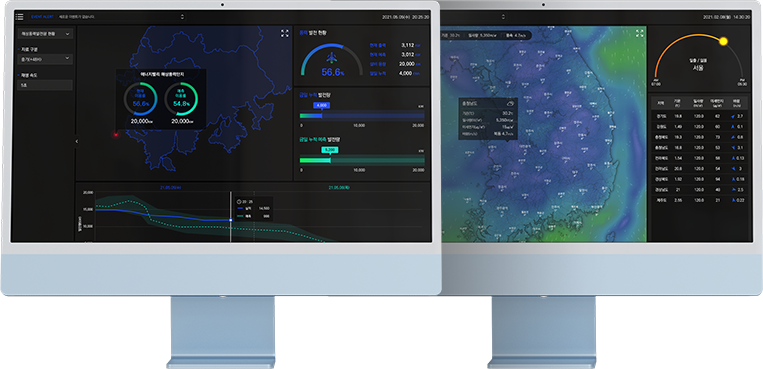Click wind direction arrow in first table row
This screenshot has height=369, width=763.
pos(733,116)
